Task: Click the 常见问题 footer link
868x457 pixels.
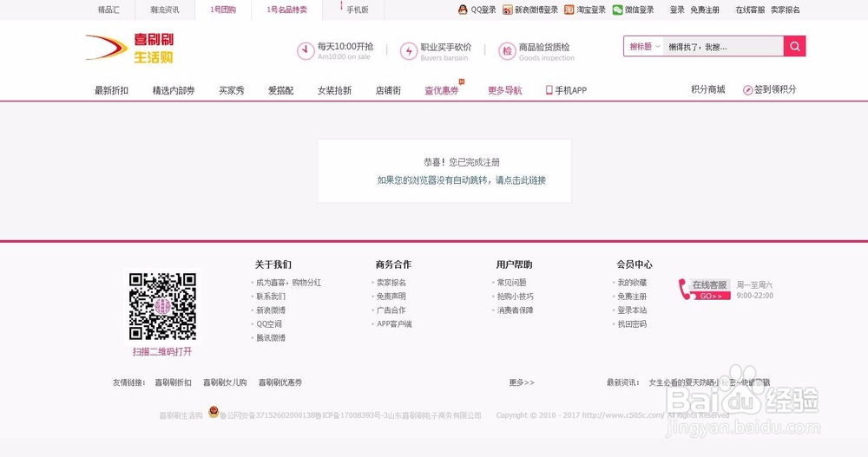Action: pyautogui.click(x=512, y=282)
